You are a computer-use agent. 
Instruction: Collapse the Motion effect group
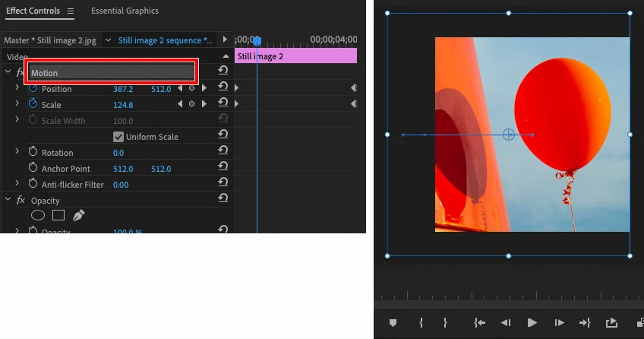click(8, 71)
